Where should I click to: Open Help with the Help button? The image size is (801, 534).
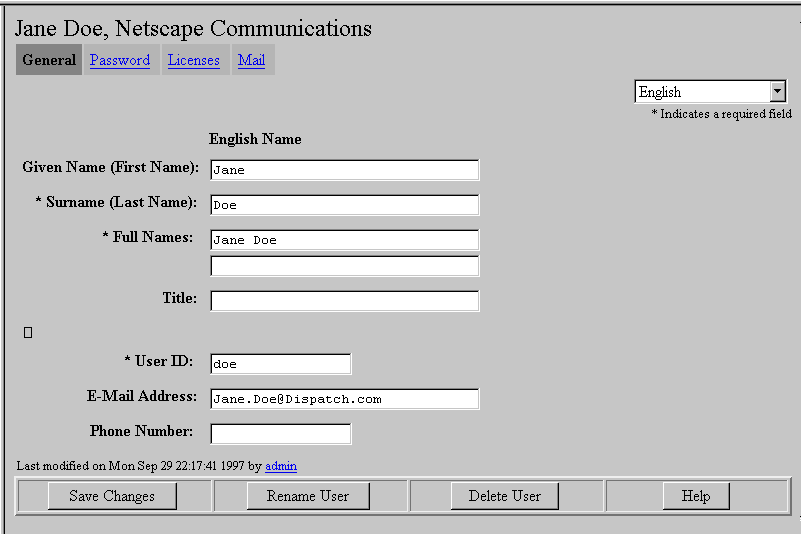click(696, 496)
